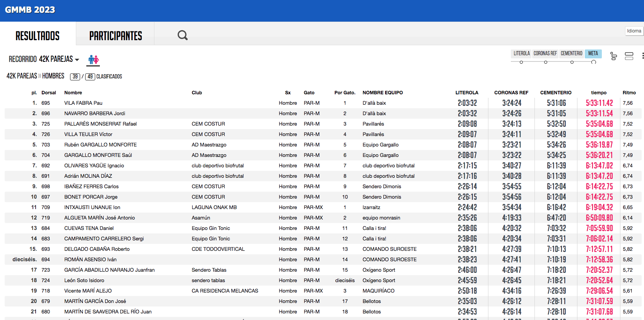This screenshot has width=644, height=320.
Task: Select the META checkpoint button
Action: point(593,53)
